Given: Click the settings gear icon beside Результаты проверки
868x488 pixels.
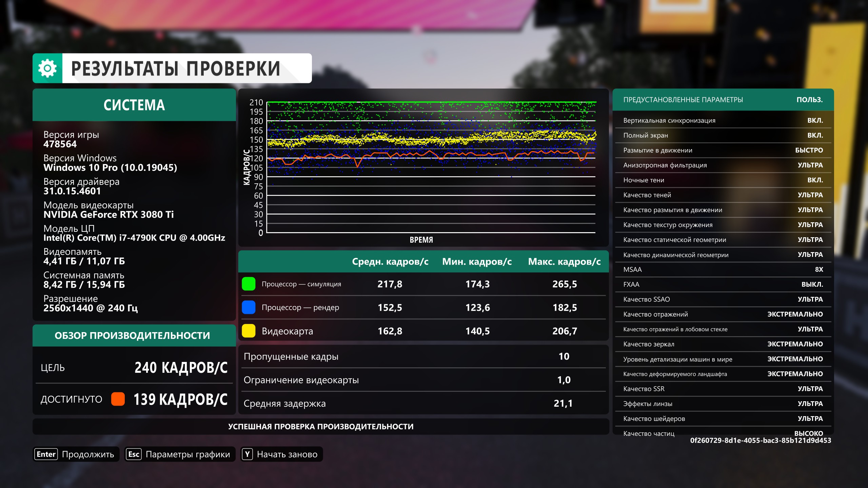Looking at the screenshot, I should coord(47,68).
